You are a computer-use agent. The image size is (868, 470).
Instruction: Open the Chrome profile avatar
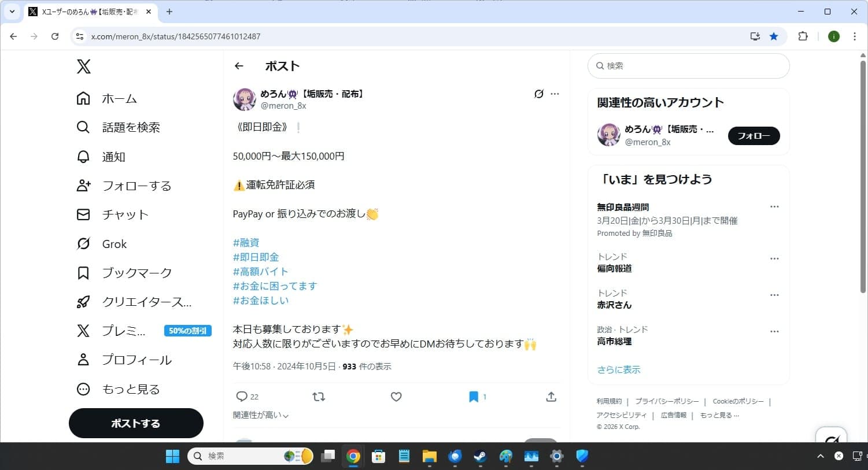[x=833, y=36]
